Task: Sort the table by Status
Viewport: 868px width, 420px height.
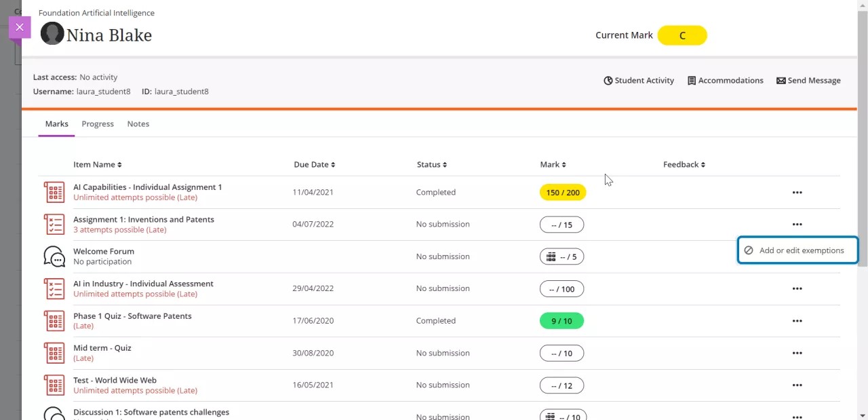Action: click(x=431, y=165)
